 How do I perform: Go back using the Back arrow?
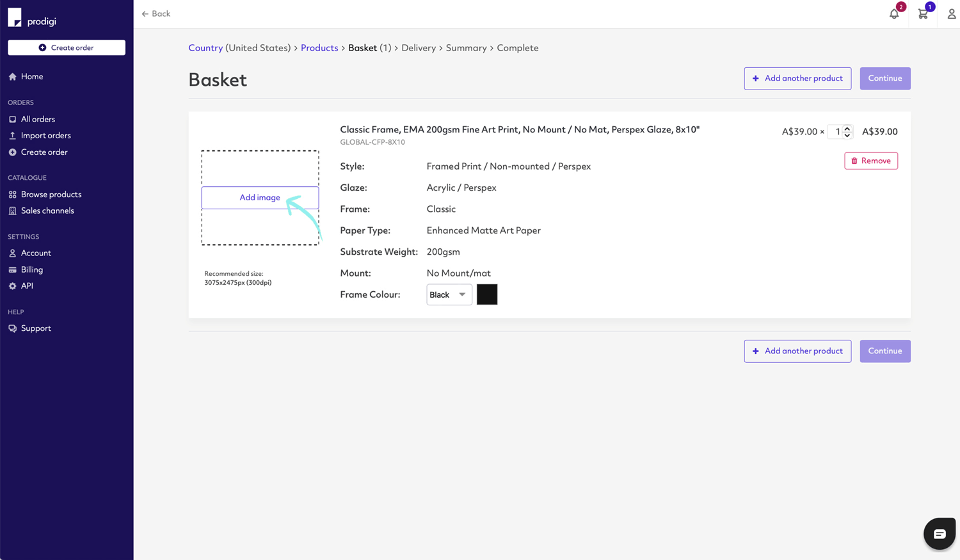156,13
